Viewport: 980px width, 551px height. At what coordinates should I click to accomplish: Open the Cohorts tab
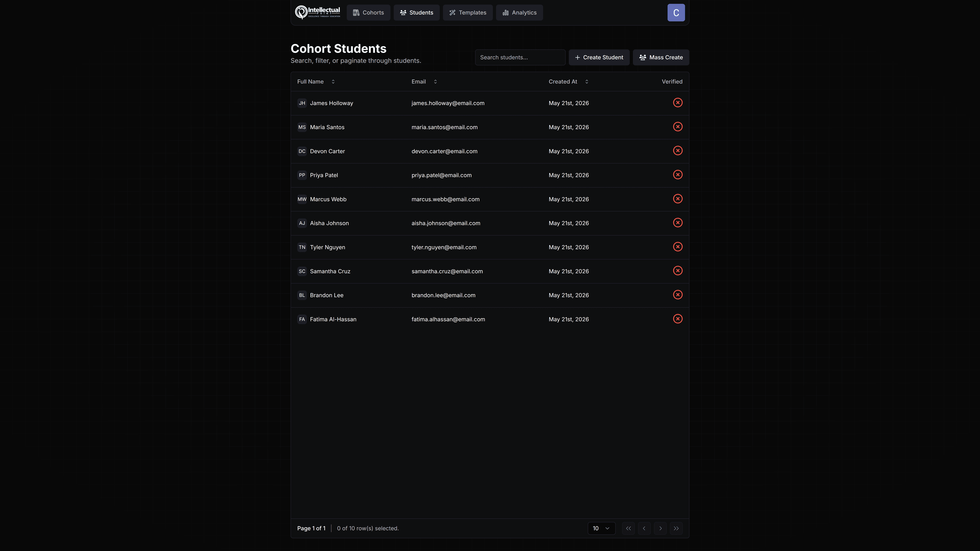click(368, 12)
